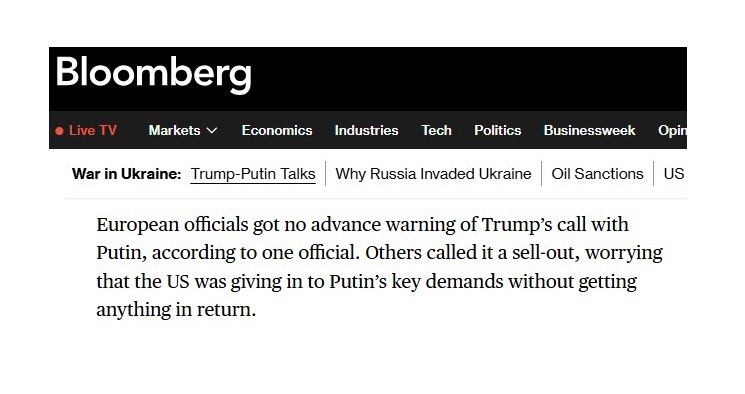Select the Tech menu item

[x=436, y=130]
